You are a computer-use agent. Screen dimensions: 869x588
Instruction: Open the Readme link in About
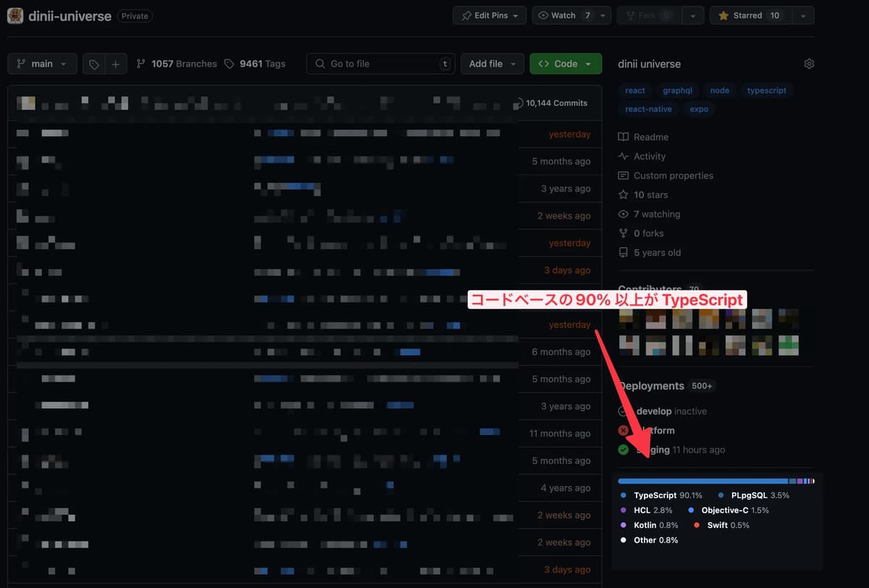point(643,137)
